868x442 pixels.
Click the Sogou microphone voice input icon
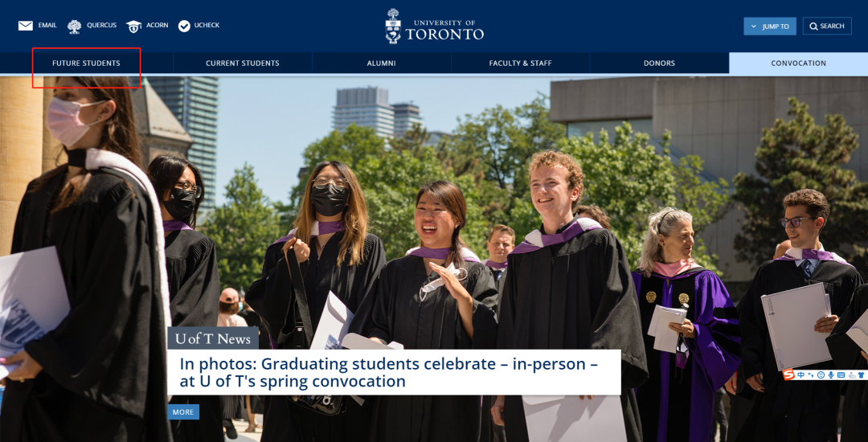(x=831, y=374)
